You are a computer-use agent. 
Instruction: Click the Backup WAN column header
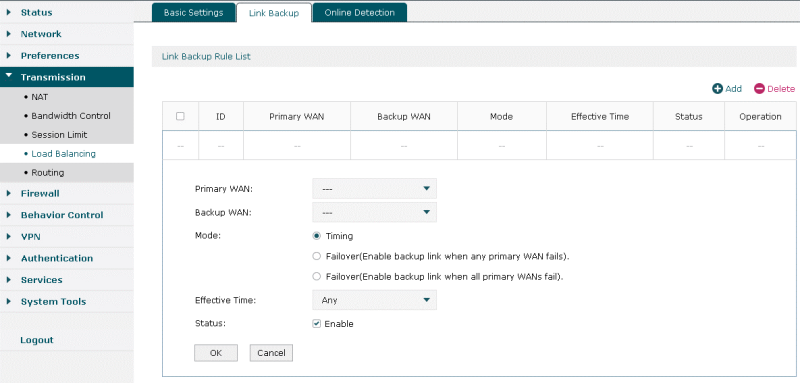pos(404,116)
